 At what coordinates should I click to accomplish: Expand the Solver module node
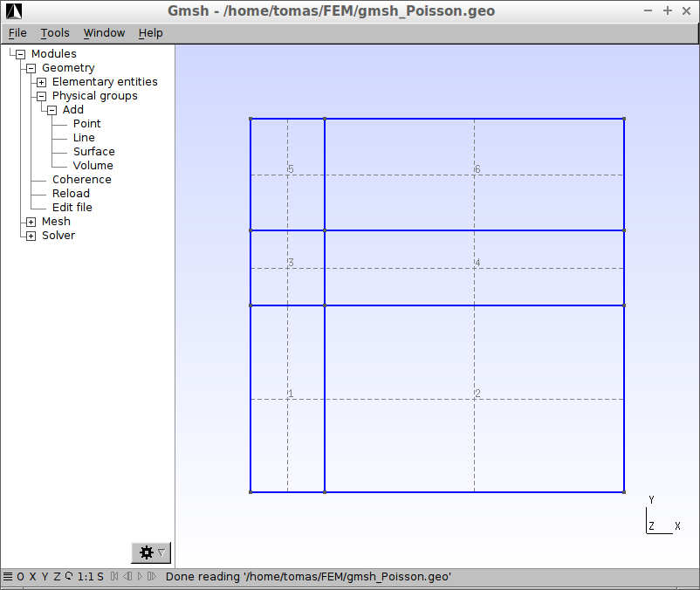[31, 236]
